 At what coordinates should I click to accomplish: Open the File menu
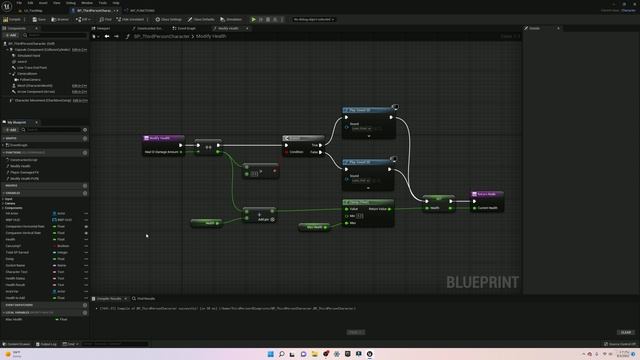[19, 3]
